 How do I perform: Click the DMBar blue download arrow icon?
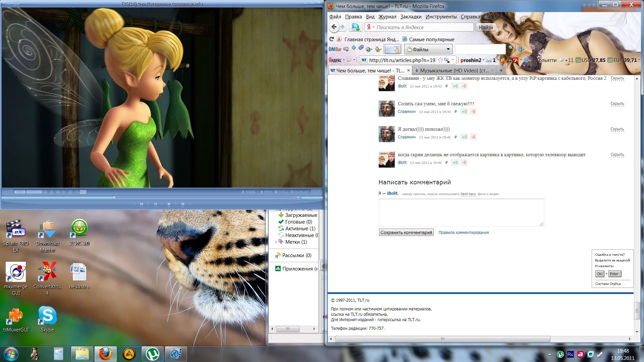(x=520, y=49)
